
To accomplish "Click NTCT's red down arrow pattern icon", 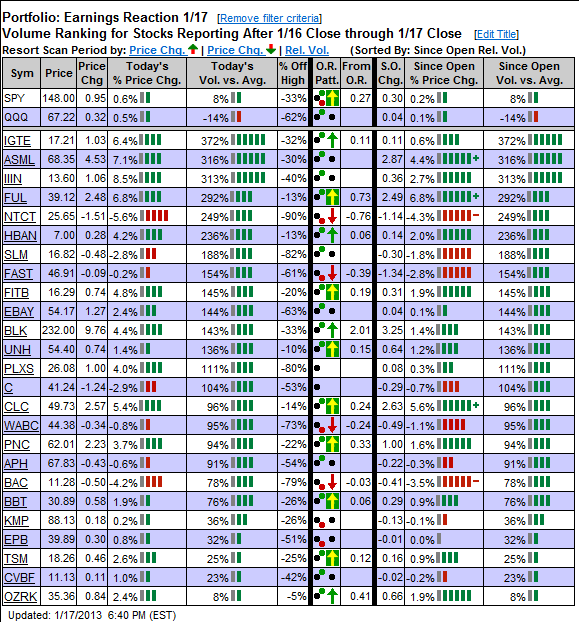I will click(x=332, y=216).
